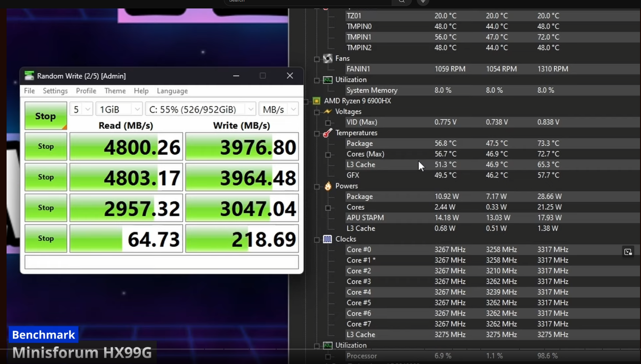Click Stop button beside 4800.26 row

(x=46, y=146)
